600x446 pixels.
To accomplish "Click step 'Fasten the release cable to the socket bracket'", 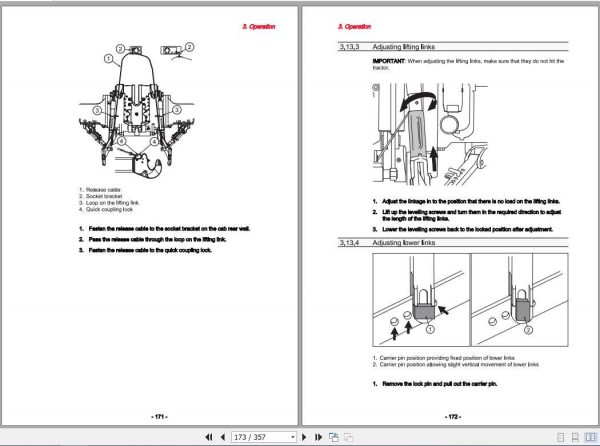I will click(165, 229).
